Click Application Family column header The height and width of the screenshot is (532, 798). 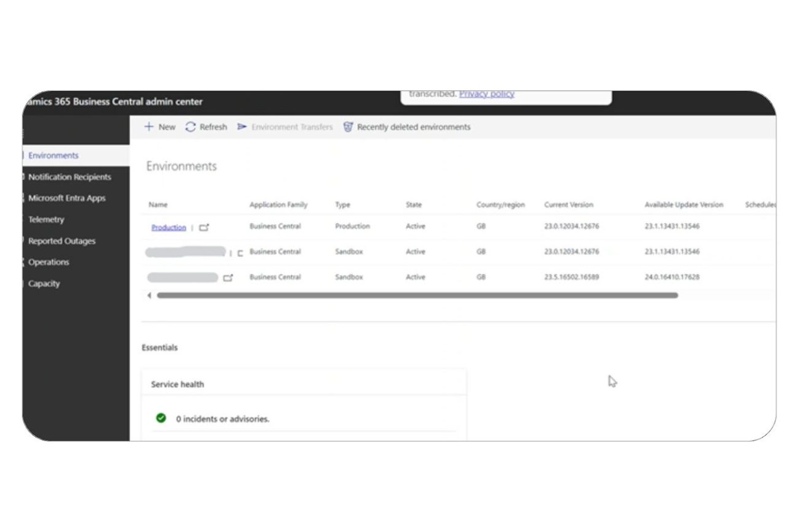[279, 205]
